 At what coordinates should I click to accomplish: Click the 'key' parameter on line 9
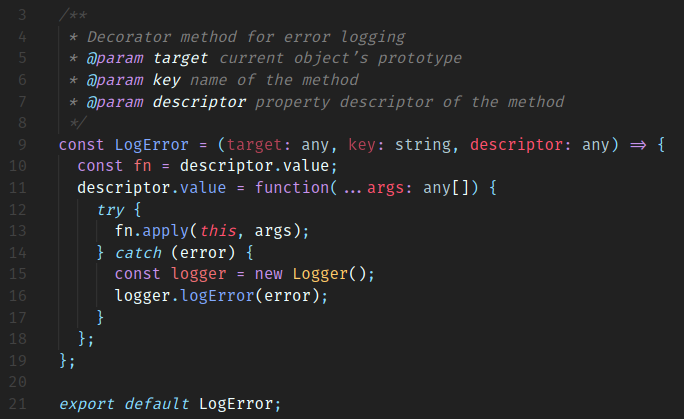[x=362, y=145]
